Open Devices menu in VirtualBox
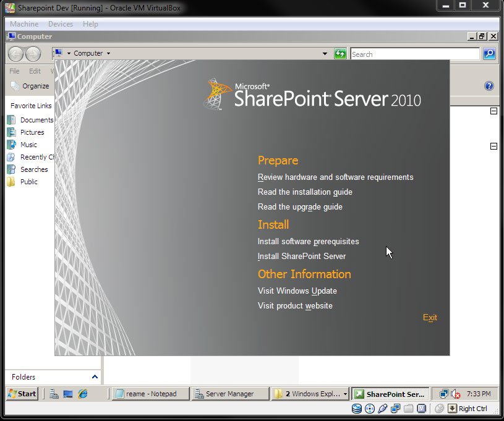The width and height of the screenshot is (504, 421). (x=61, y=24)
